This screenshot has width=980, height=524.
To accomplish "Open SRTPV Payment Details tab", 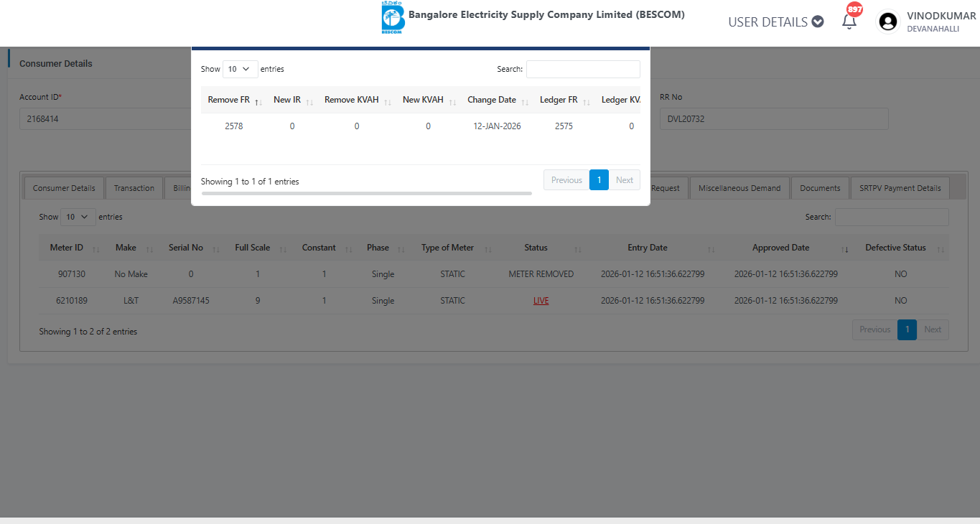I will coord(900,188).
